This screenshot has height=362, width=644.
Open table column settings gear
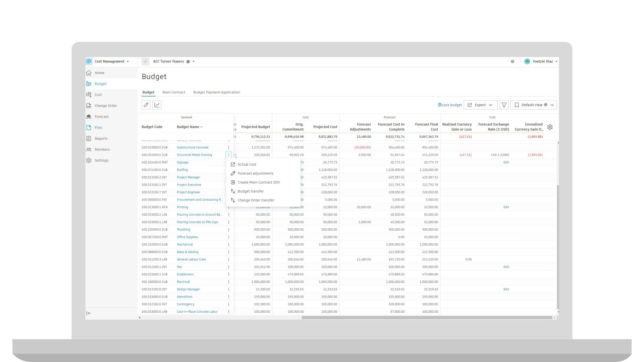pos(550,127)
